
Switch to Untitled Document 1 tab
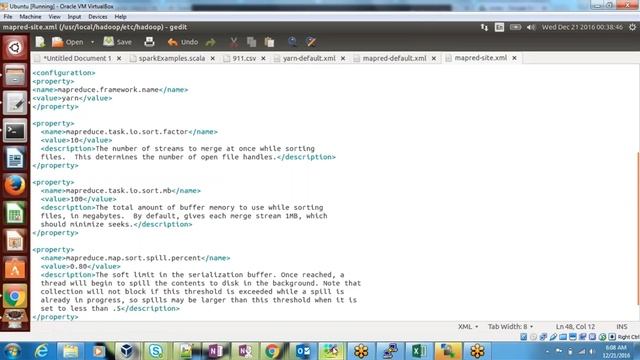[77, 58]
